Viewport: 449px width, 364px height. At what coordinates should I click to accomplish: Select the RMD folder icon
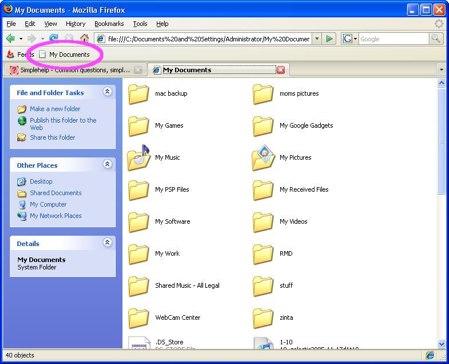(263, 254)
